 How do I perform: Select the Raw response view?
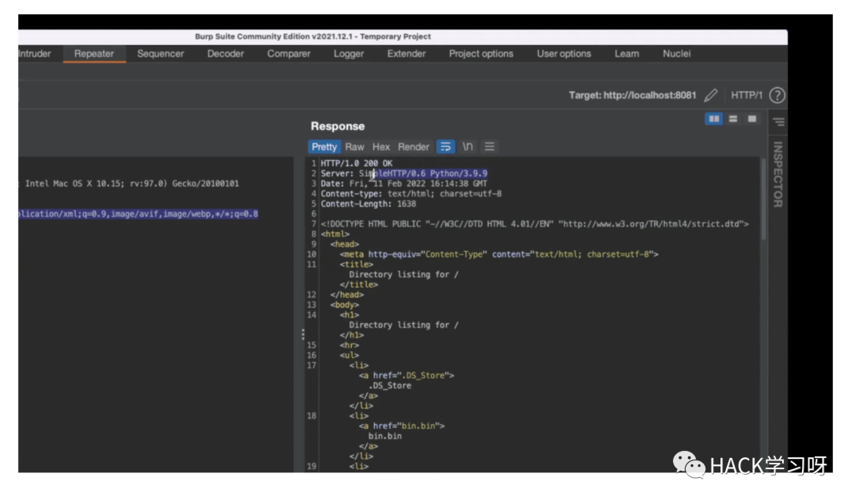pyautogui.click(x=354, y=147)
